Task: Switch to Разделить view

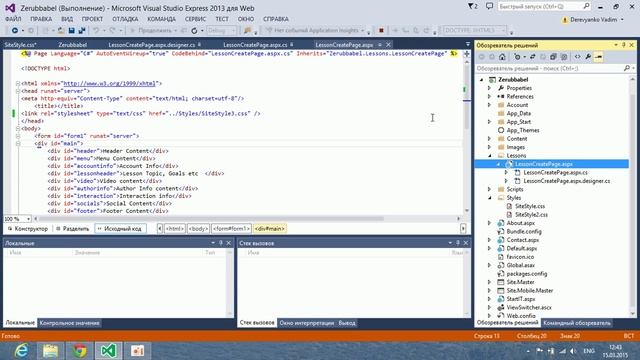Action: click(73, 229)
